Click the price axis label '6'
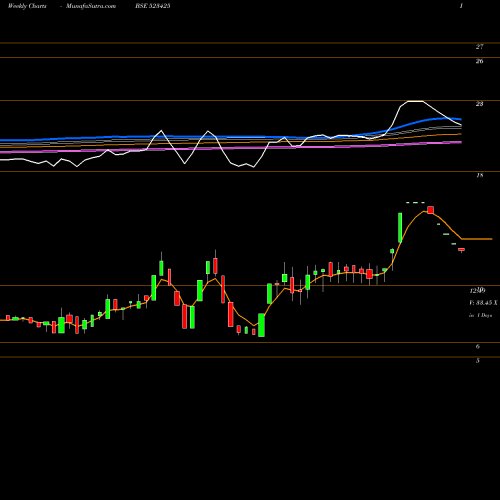 pos(478,346)
